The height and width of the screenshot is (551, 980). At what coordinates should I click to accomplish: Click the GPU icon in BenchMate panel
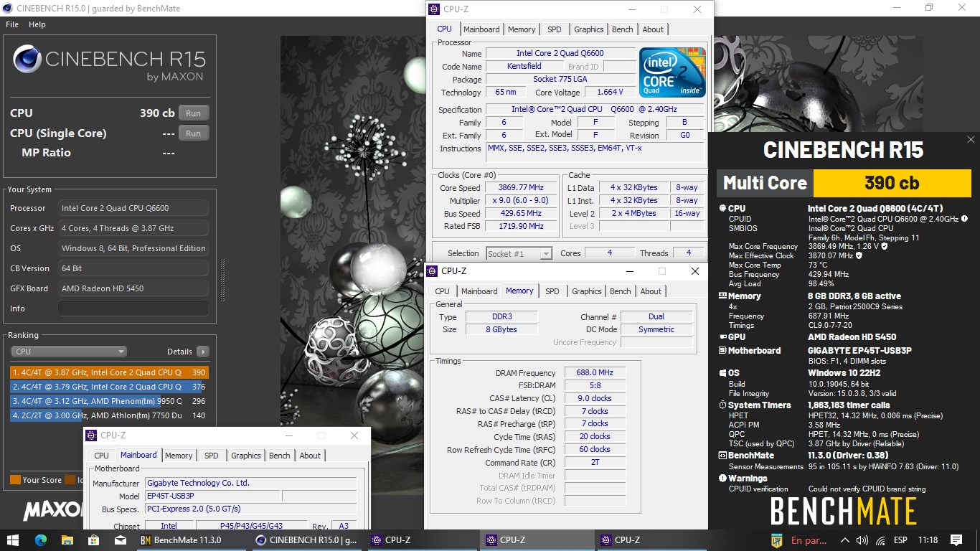click(x=722, y=337)
